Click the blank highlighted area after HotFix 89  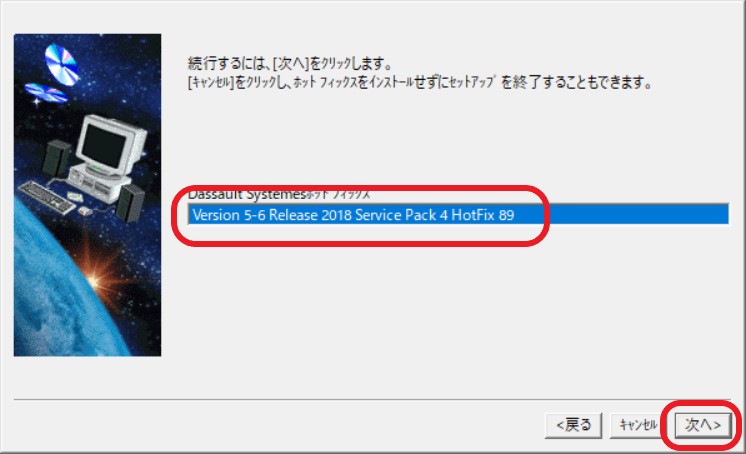[x=621, y=215]
